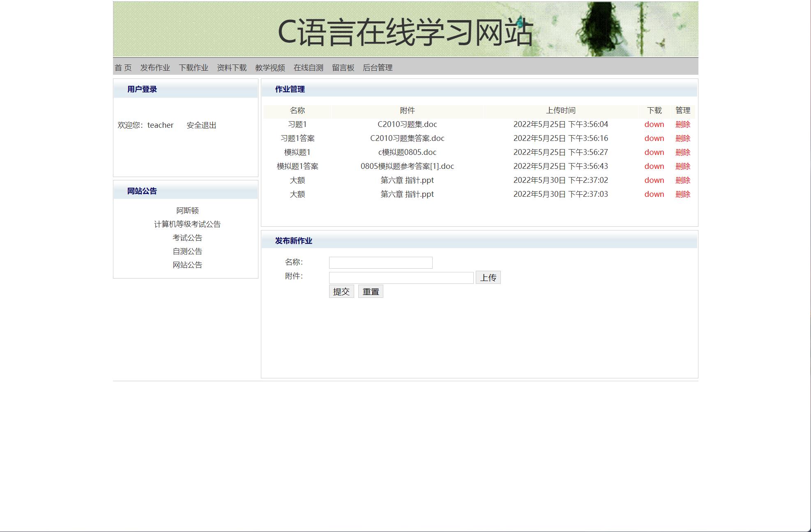Download 习题1 via its down link
Screen dimensions: 811x532
tap(654, 124)
